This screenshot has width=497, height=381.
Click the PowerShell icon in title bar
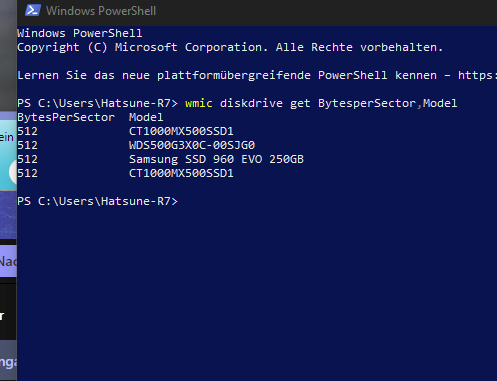33,10
